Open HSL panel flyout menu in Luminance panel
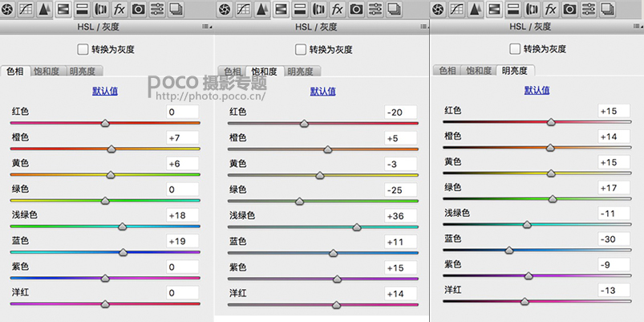Viewport: 644px width, 322px height. pos(638,26)
